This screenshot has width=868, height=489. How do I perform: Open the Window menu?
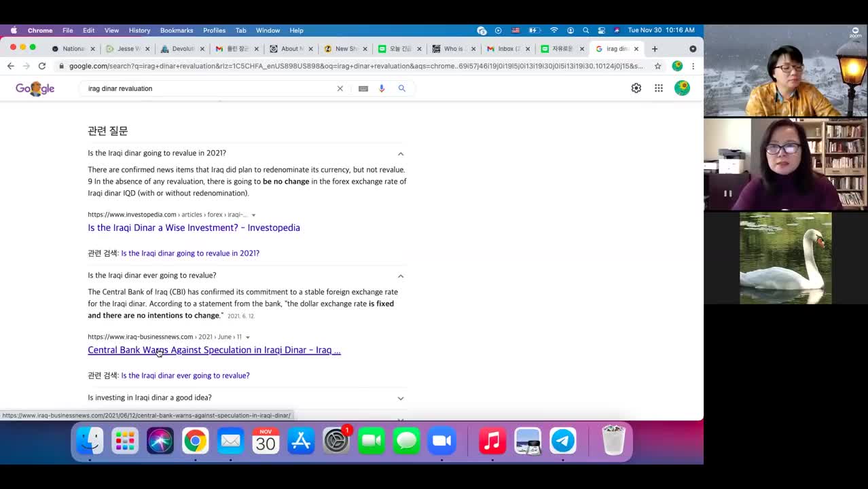click(268, 31)
